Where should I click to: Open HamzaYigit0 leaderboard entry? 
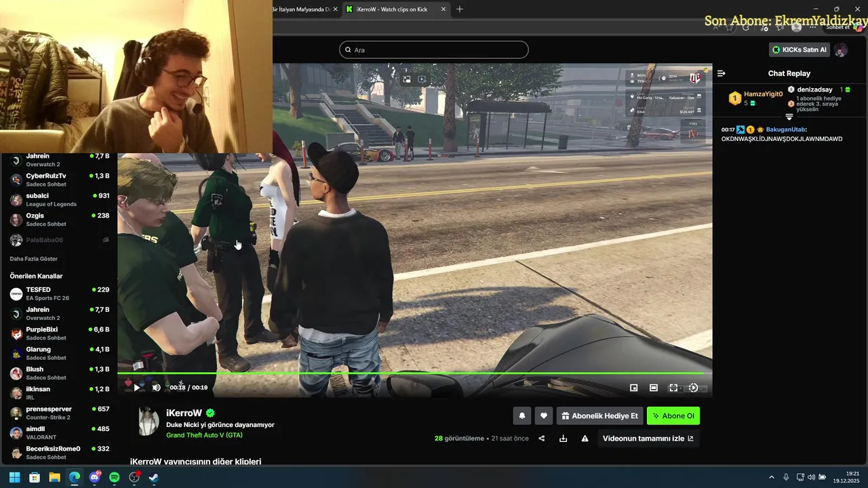[x=756, y=98]
